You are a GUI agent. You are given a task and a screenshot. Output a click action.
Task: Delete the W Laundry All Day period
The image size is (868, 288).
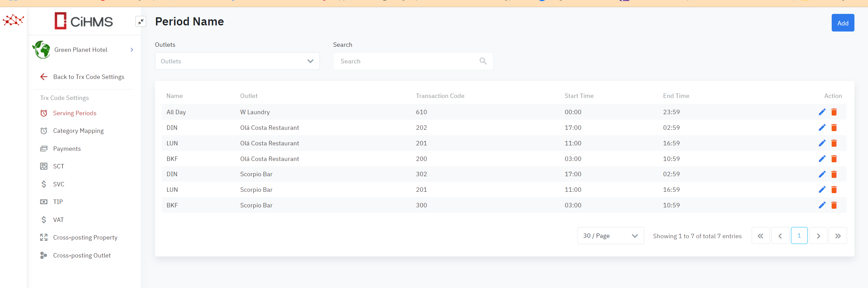click(834, 112)
